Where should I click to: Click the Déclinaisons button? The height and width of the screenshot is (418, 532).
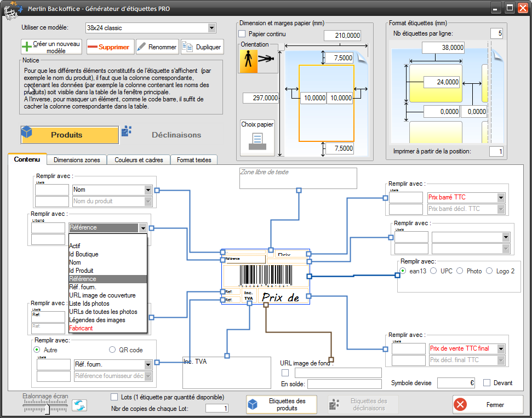click(171, 135)
